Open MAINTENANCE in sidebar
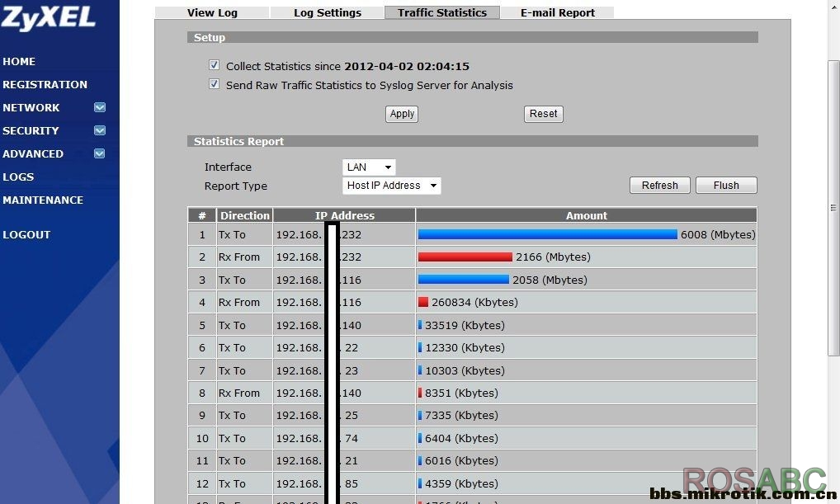Image resolution: width=840 pixels, height=504 pixels. 43,200
